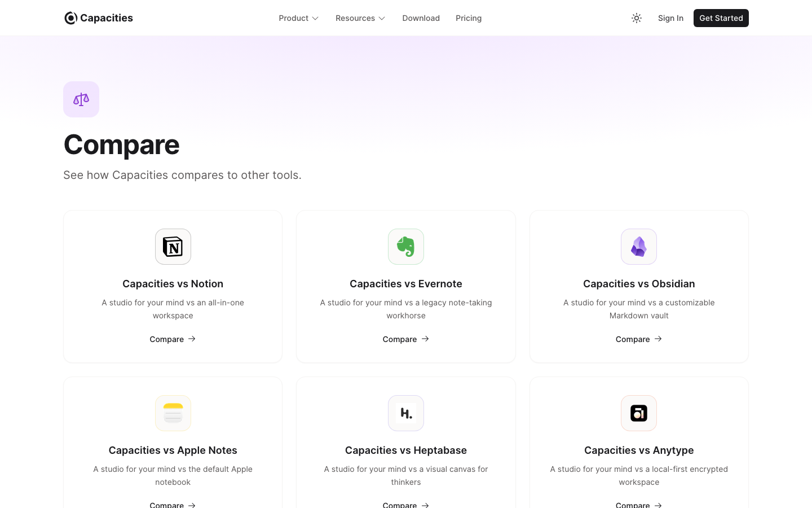812x508 pixels.
Task: Open the Resources dropdown menu
Action: click(360, 18)
